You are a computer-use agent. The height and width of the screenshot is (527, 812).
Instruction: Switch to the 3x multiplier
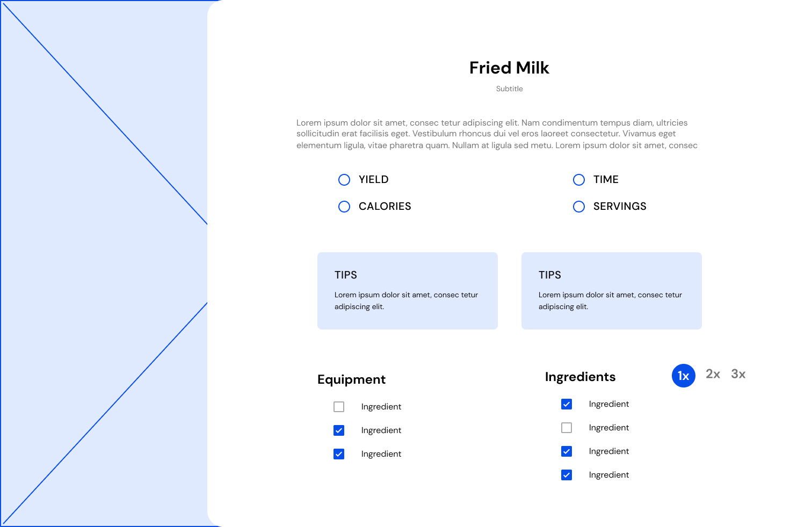[738, 374]
